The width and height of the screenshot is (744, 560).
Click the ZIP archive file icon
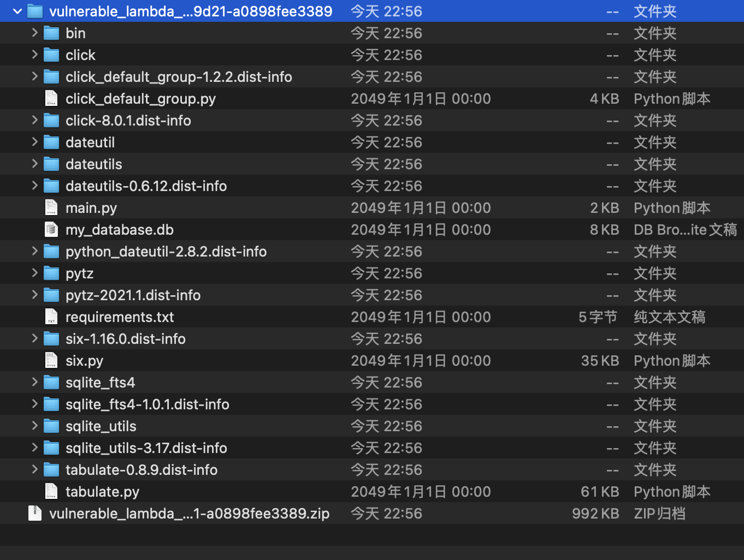click(35, 514)
